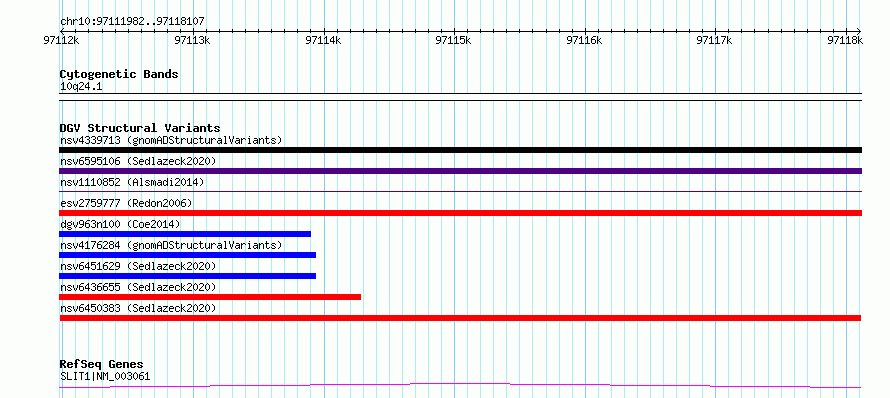Open nsv6436655 (Sedlazeck2020) label

tap(138, 287)
